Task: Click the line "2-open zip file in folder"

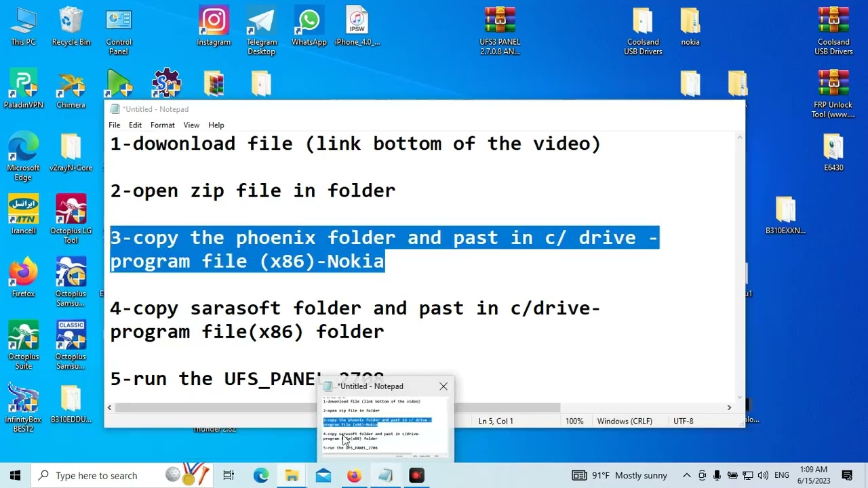Action: pos(252,190)
